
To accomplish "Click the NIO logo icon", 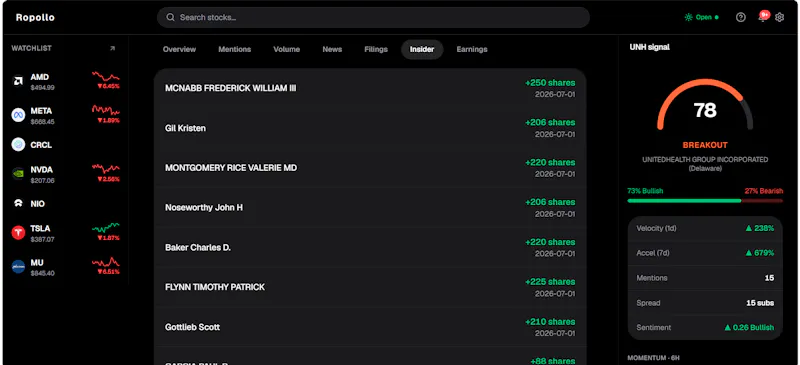I will pyautogui.click(x=18, y=204).
